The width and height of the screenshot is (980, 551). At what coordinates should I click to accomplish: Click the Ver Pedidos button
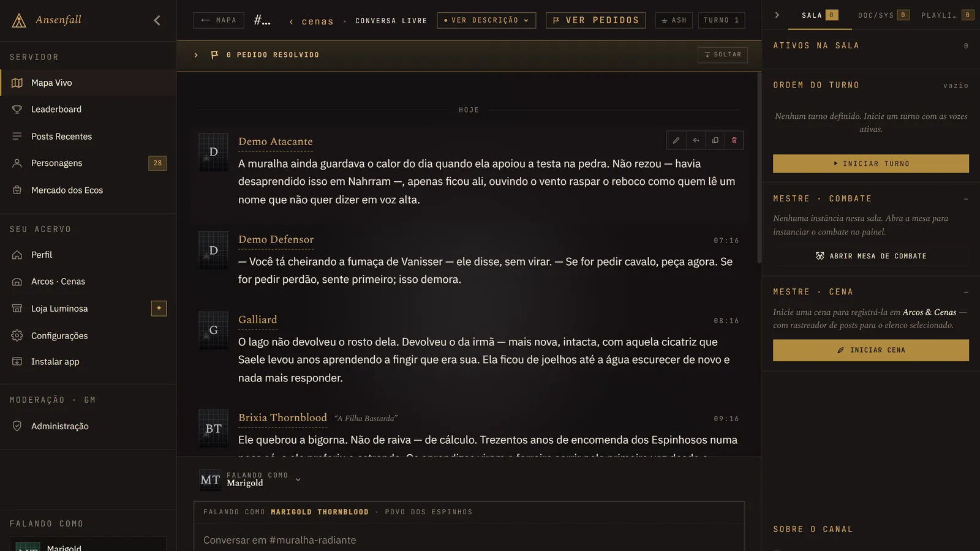(595, 20)
